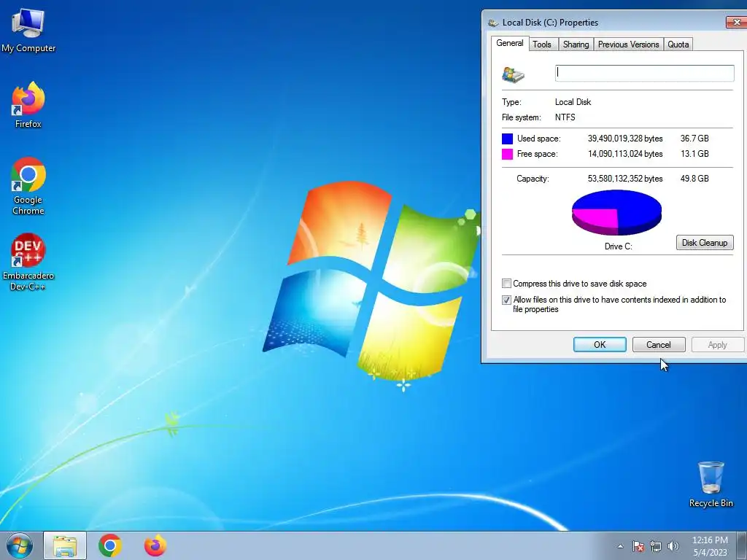Click the 49.8 GB capacity value
The image size is (747, 560).
694,179
